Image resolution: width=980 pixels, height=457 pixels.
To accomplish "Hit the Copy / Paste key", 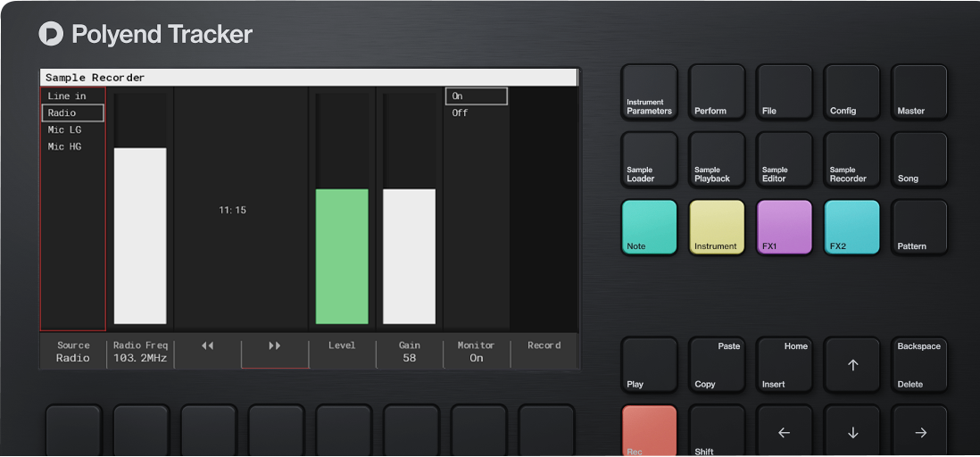I will [717, 366].
